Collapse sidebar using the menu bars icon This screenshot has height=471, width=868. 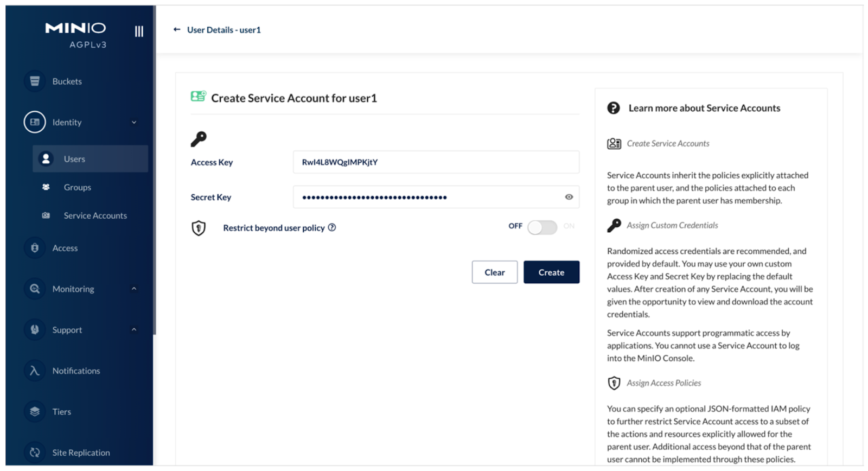click(x=139, y=31)
